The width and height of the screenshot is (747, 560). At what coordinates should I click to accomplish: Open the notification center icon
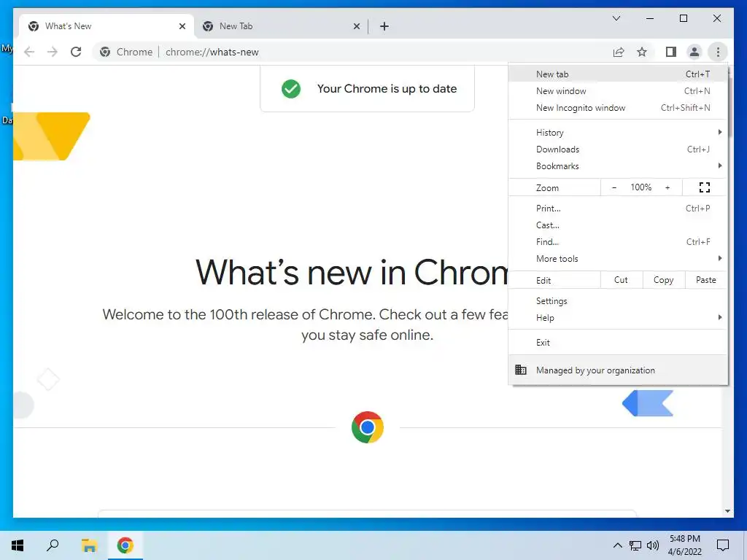click(x=723, y=545)
